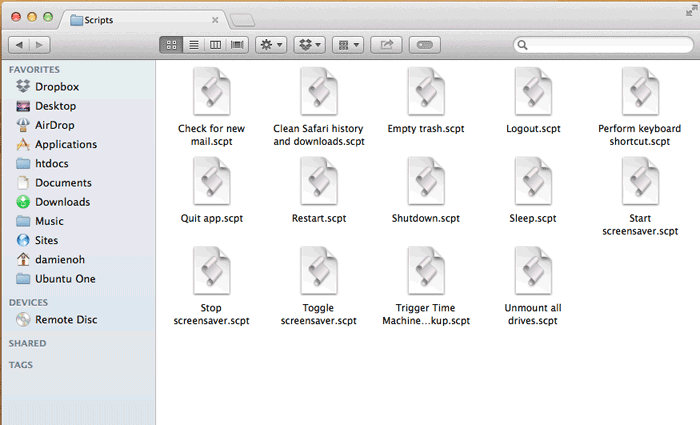Select the Shutdown.scpt script icon

pyautogui.click(x=426, y=181)
